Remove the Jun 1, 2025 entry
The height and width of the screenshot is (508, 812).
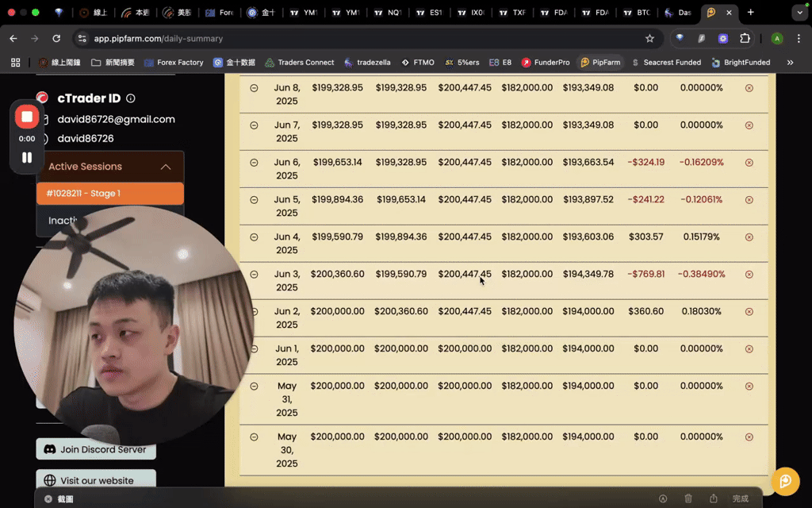[x=749, y=349]
